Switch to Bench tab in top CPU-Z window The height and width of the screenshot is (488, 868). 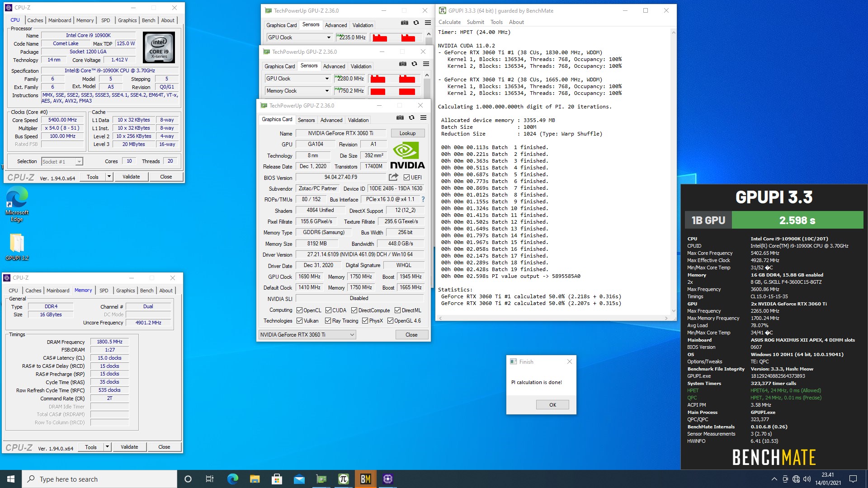[x=148, y=20]
